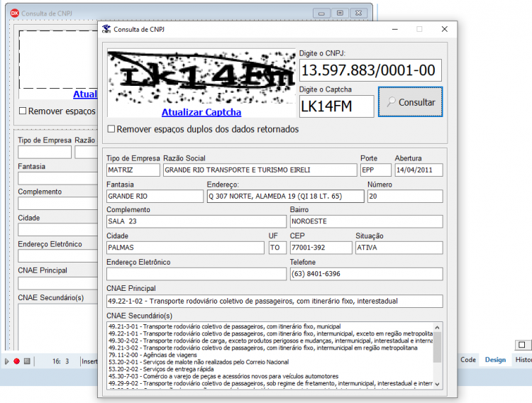Click the Insert mode indicator in status bar
Image resolution: width=532 pixels, height=403 pixels.
(x=89, y=361)
